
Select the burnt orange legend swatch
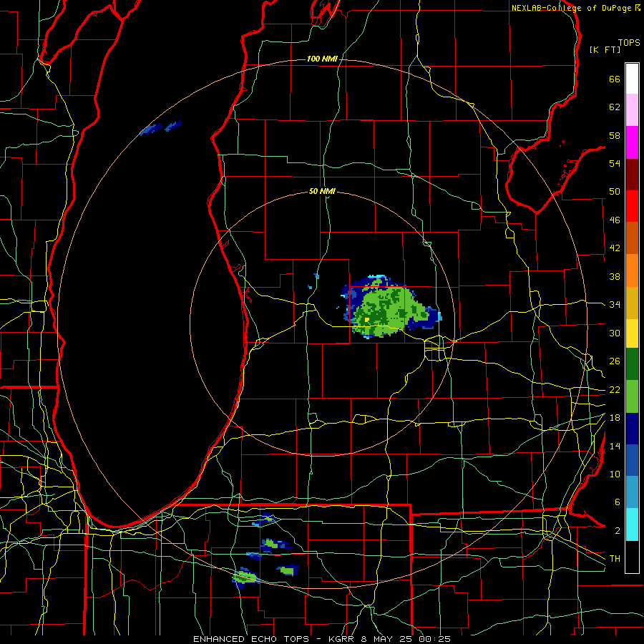tap(632, 238)
